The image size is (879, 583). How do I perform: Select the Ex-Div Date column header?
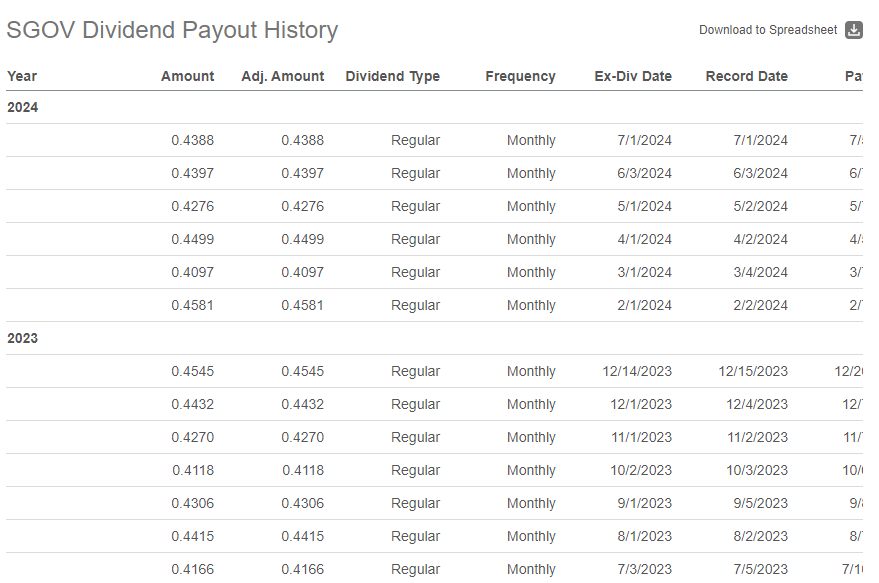[x=633, y=76]
